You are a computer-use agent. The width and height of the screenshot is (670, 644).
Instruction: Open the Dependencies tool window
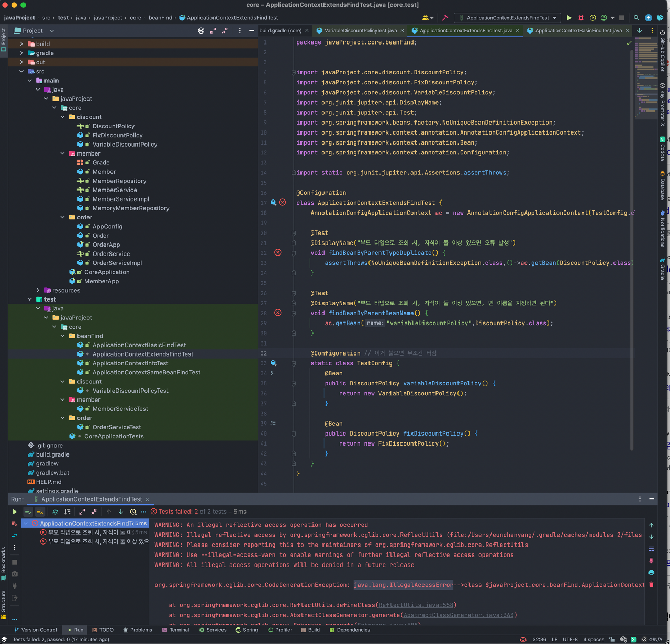tap(350, 630)
